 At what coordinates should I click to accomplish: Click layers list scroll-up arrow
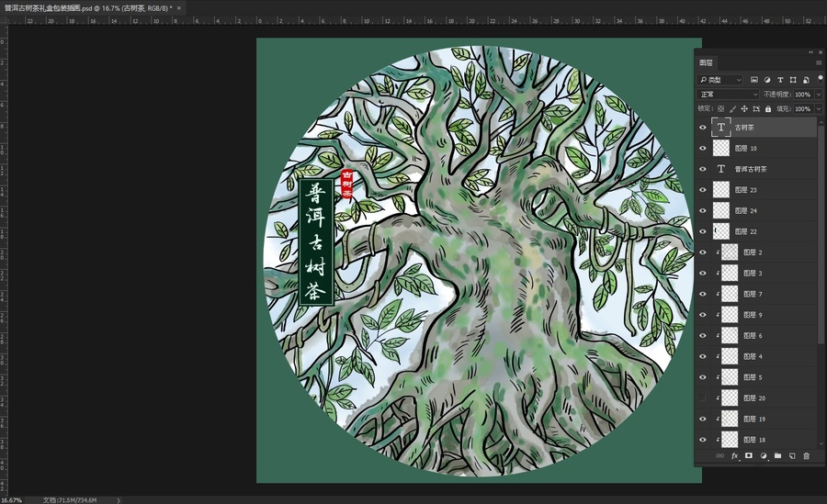(x=821, y=121)
